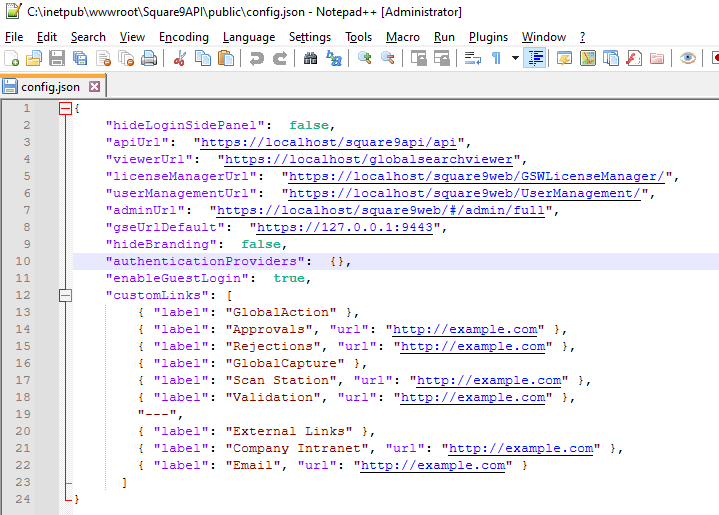Click the Zoom In magnifier icon

365,59
